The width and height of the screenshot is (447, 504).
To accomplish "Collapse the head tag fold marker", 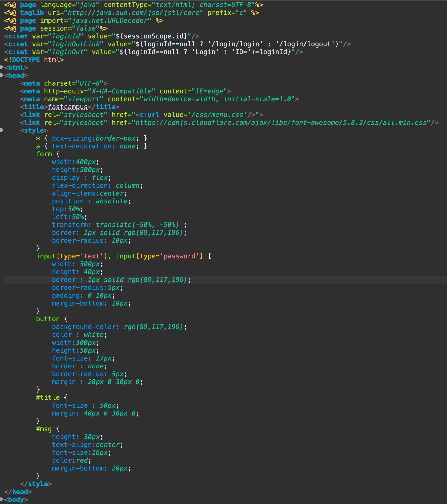I will tap(1, 75).
